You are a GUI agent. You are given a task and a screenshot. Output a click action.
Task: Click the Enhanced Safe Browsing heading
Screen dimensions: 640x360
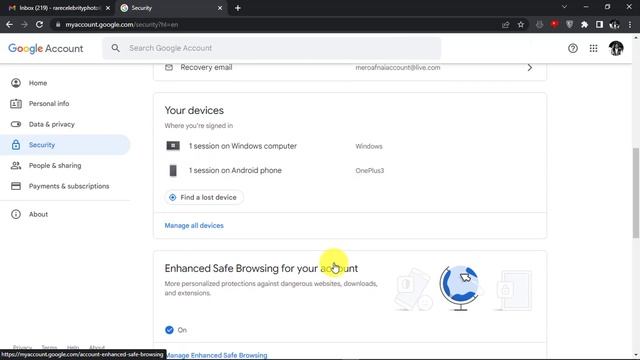(x=261, y=268)
